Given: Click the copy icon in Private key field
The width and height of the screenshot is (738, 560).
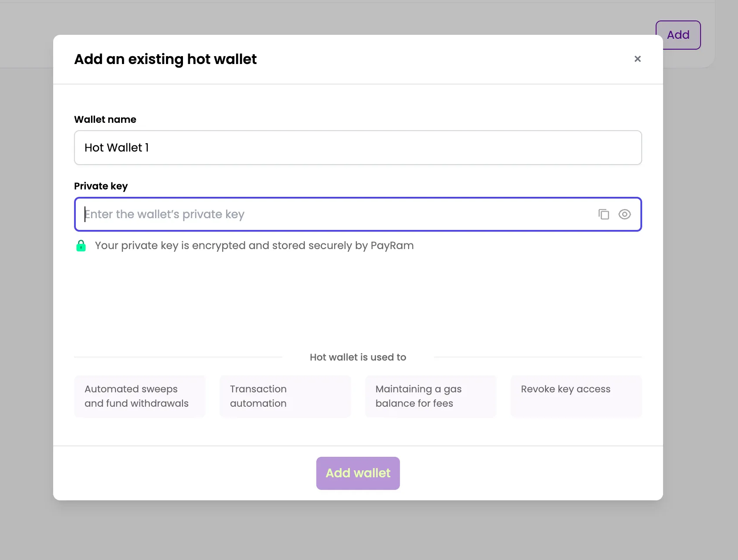Looking at the screenshot, I should (x=603, y=214).
